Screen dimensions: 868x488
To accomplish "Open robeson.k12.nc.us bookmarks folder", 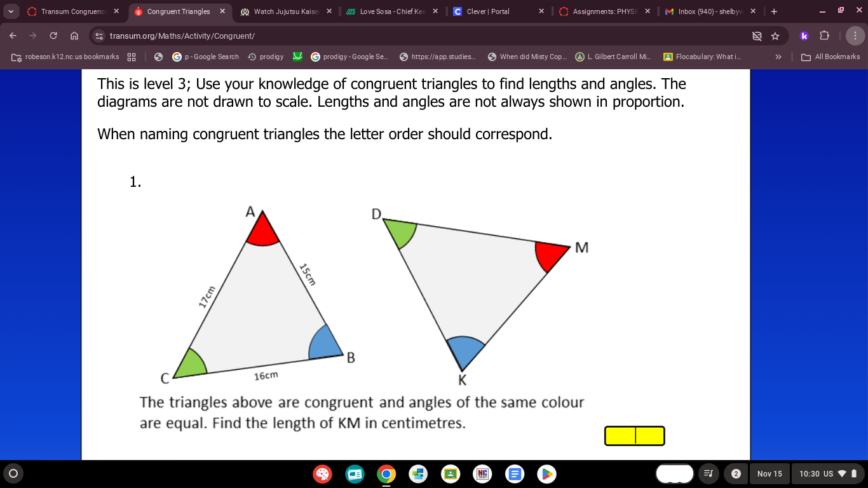I will (x=65, y=57).
